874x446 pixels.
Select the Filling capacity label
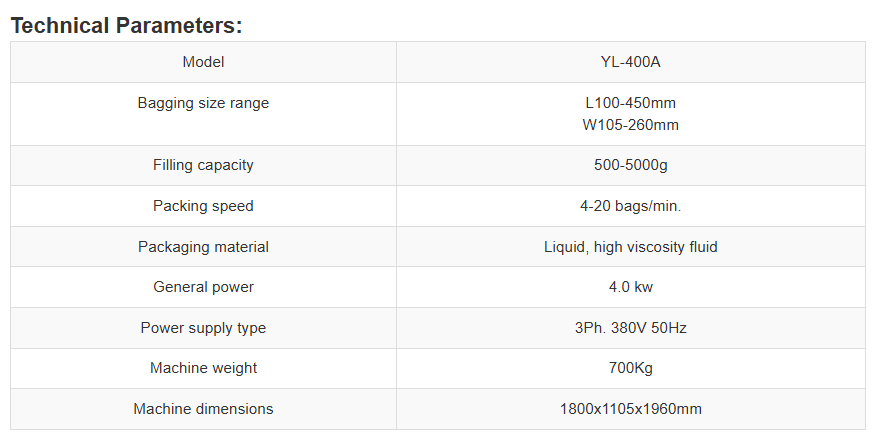pos(203,165)
